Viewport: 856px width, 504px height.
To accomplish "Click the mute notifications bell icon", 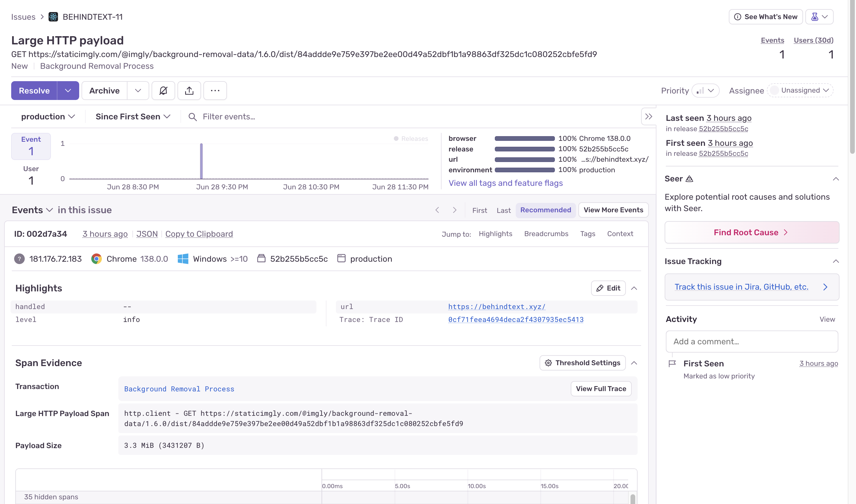I will tap(163, 91).
